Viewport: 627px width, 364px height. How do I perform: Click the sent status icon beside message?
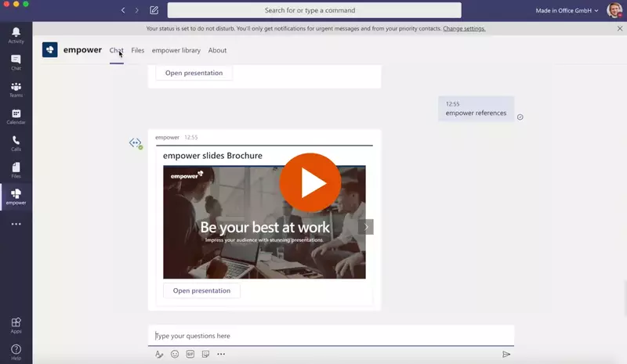(x=520, y=117)
